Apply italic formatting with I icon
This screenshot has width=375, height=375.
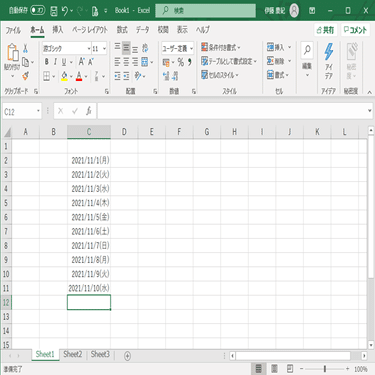[55, 62]
